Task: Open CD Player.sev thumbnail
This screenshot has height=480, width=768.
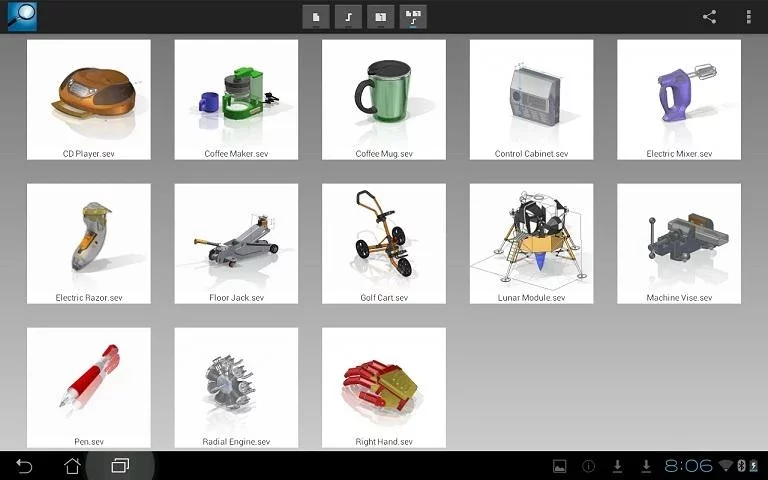Action: coord(89,99)
